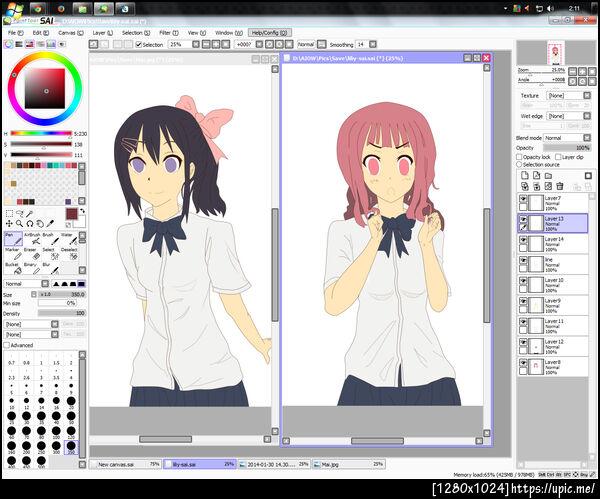Hide Layer13 with its eye icon
This screenshot has height=499, width=600.
(523, 219)
